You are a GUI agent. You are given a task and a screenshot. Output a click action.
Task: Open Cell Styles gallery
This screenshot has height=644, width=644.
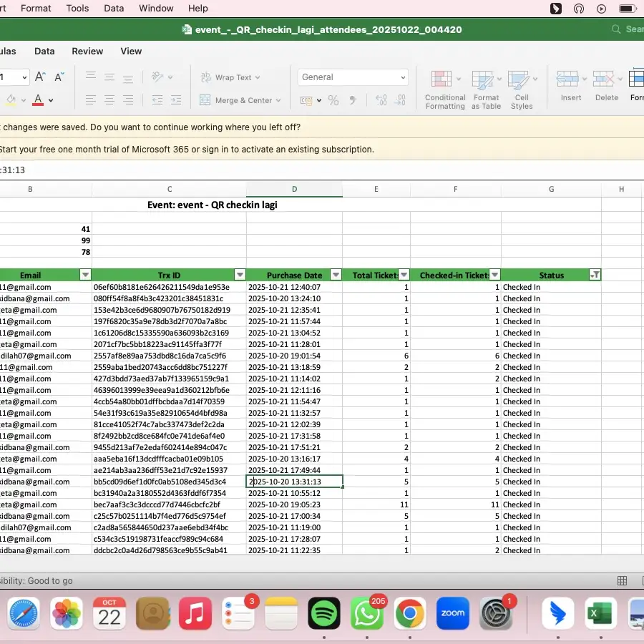point(522,89)
